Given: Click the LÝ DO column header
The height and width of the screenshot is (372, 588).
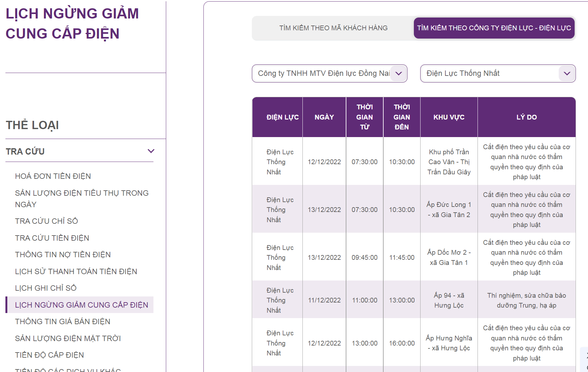Looking at the screenshot, I should (x=527, y=117).
